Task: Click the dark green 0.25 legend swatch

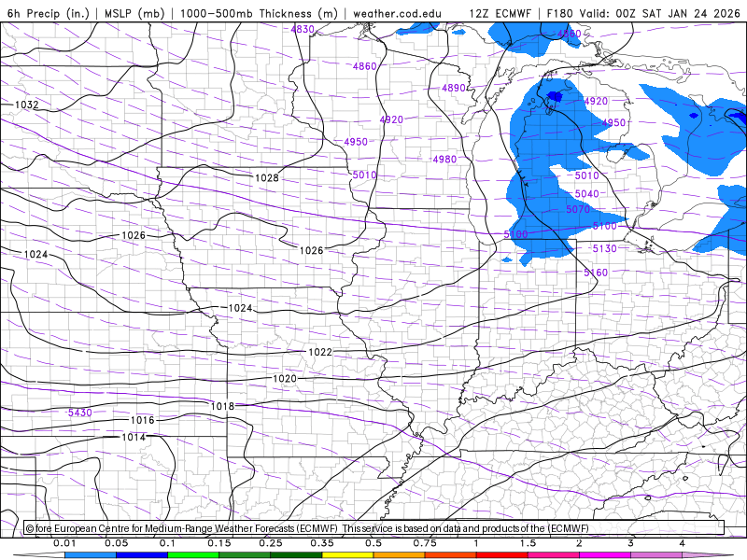Action: tap(296, 555)
